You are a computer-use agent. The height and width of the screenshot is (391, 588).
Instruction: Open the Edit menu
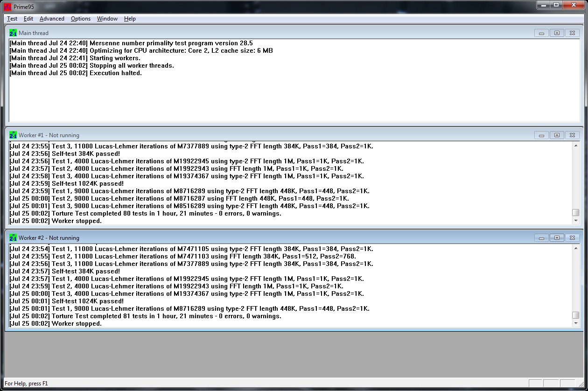[x=28, y=19]
